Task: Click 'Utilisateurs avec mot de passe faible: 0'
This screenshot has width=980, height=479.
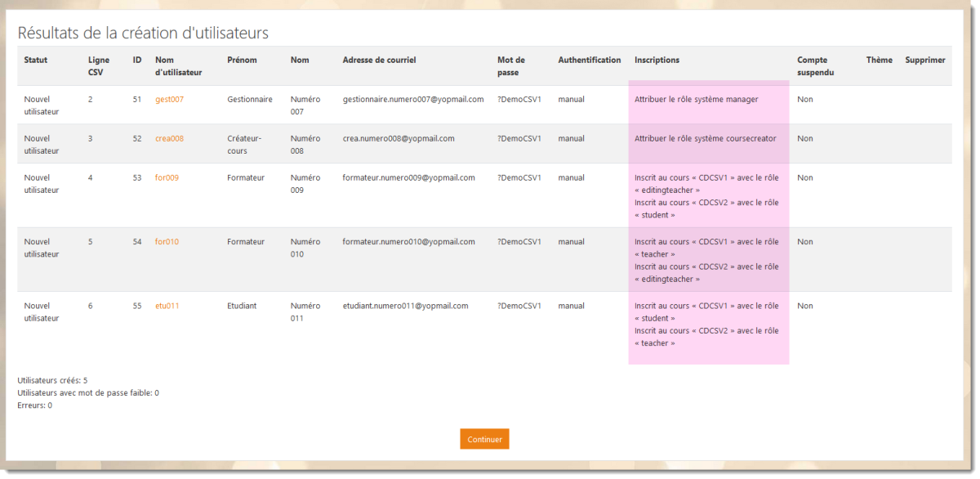Action: pyautogui.click(x=88, y=393)
